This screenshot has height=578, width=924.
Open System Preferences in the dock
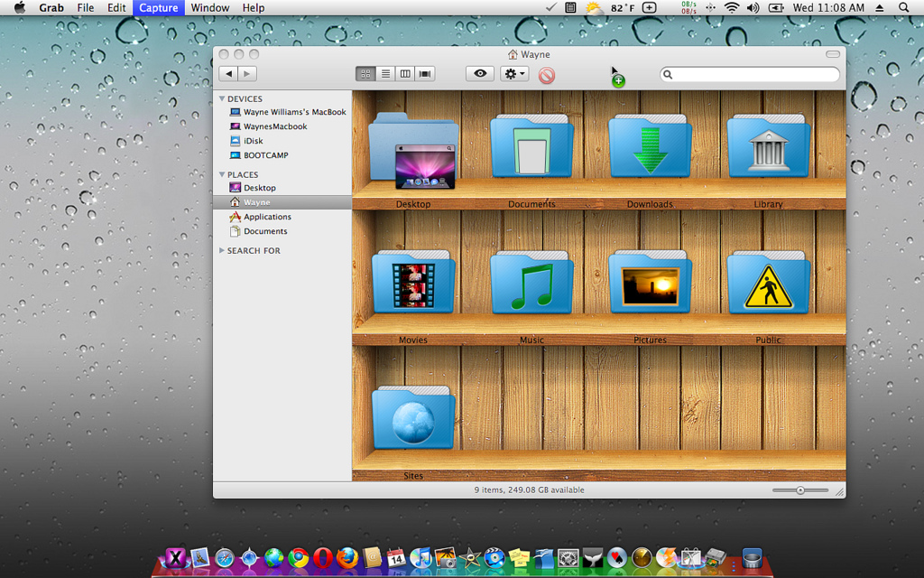568,557
